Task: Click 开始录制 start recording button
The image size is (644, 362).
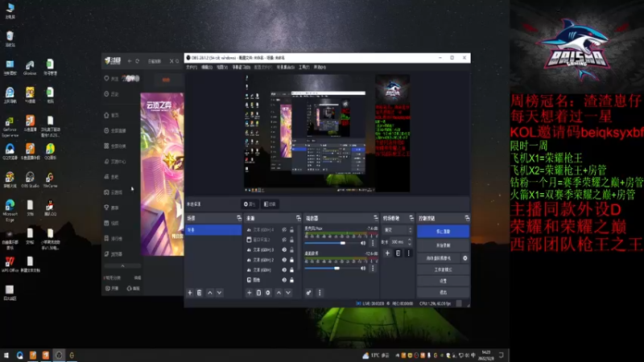Action: [444, 245]
